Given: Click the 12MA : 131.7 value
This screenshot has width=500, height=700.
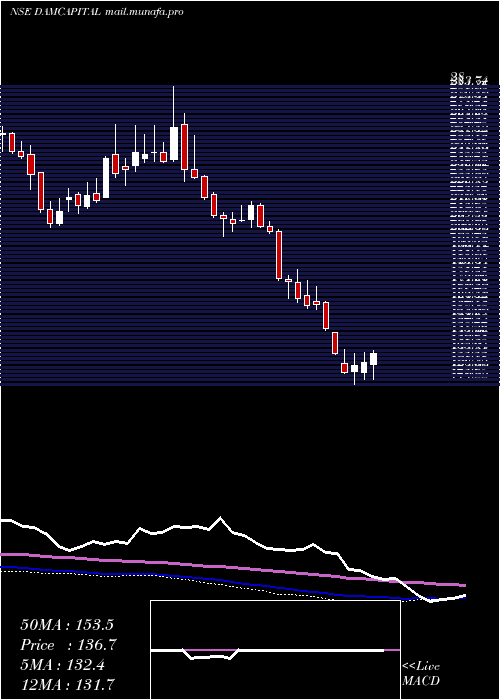Looking at the screenshot, I should click(x=68, y=684).
